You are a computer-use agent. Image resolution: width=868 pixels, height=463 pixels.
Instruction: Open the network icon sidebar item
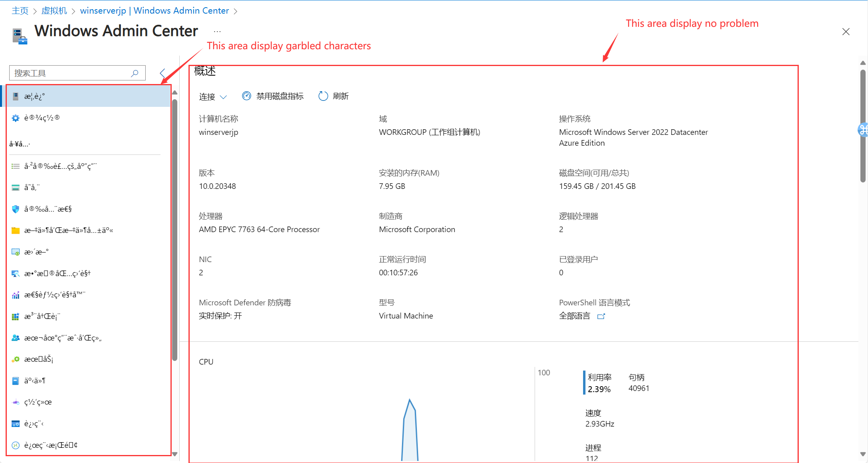coord(86,402)
